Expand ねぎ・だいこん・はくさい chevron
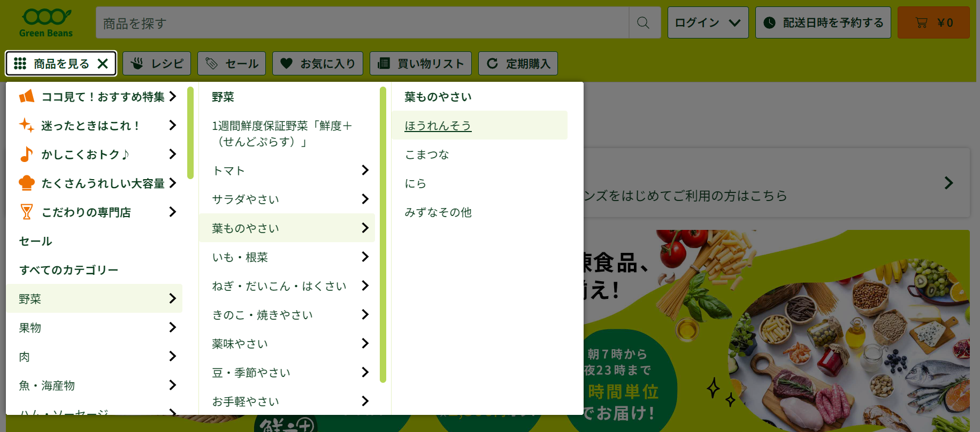This screenshot has width=980, height=432. pyautogui.click(x=365, y=286)
